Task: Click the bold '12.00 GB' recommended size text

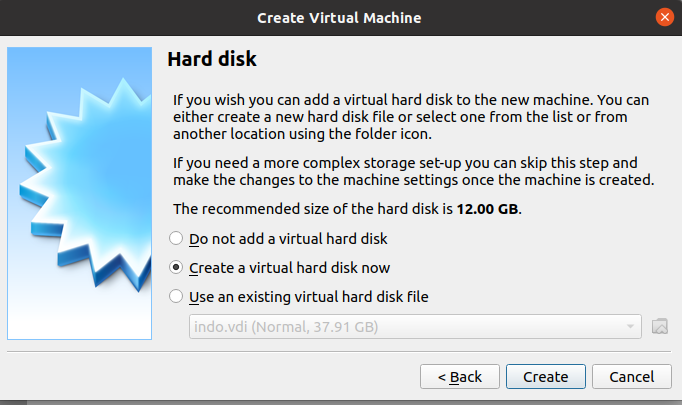Action: click(487, 209)
